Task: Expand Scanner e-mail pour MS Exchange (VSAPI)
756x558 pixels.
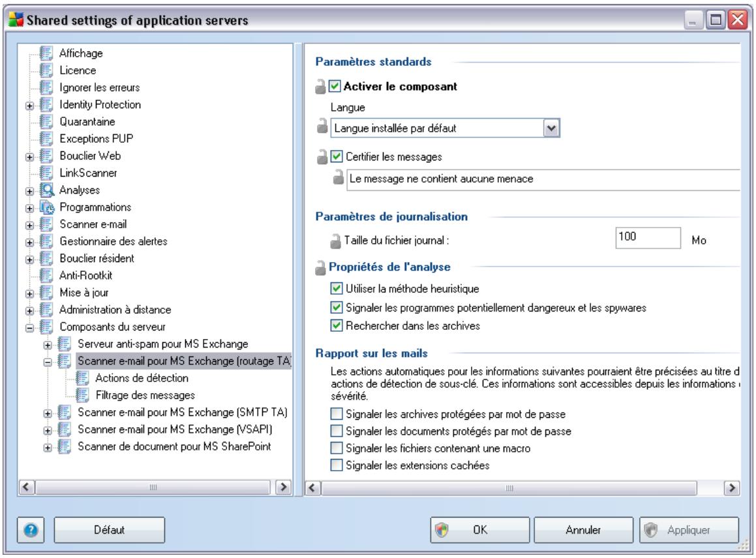Action: click(x=48, y=430)
